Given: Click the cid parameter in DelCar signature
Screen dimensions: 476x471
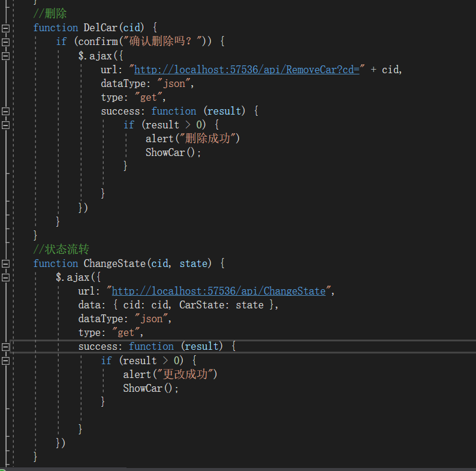Looking at the screenshot, I should coord(131,28).
